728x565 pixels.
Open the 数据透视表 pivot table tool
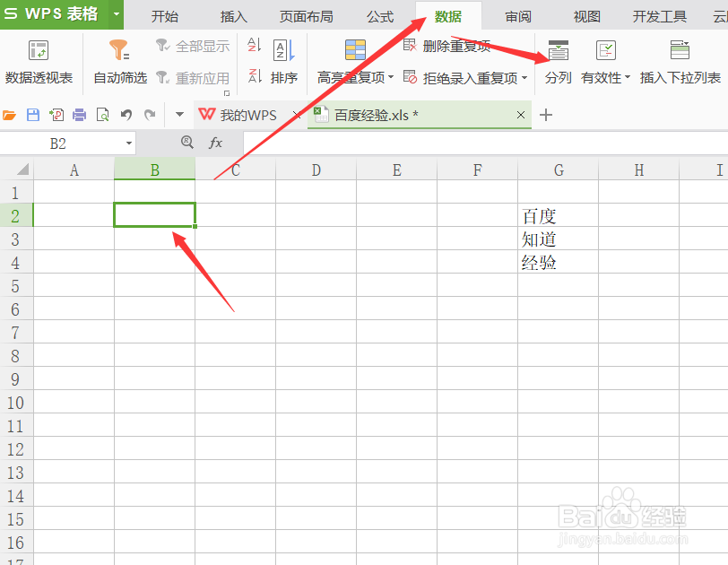pyautogui.click(x=39, y=62)
